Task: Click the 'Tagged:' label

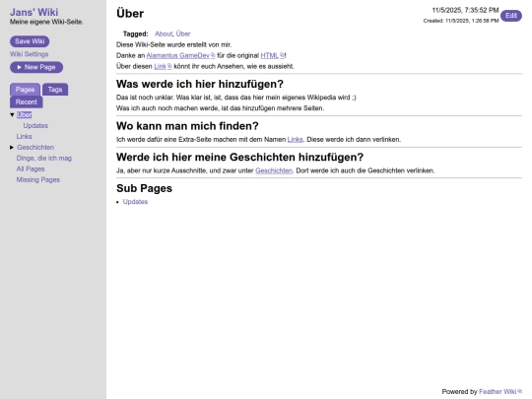Action: tap(136, 33)
